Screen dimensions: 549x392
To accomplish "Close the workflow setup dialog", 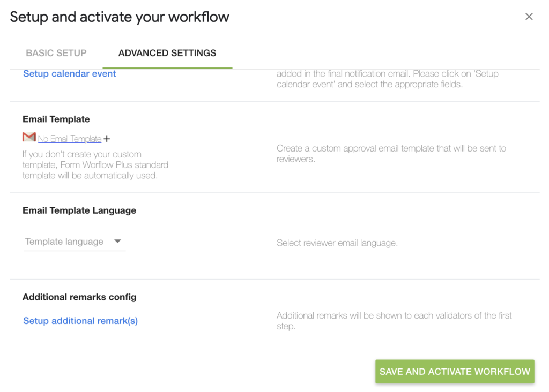I will 529,17.
